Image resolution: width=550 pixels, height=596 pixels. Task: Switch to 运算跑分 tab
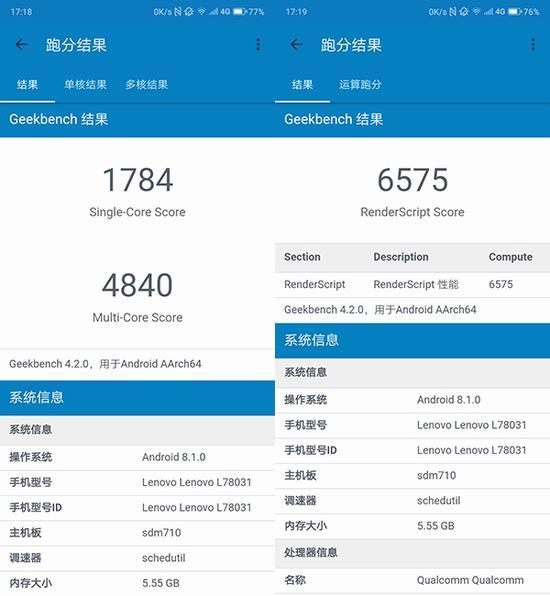point(360,84)
